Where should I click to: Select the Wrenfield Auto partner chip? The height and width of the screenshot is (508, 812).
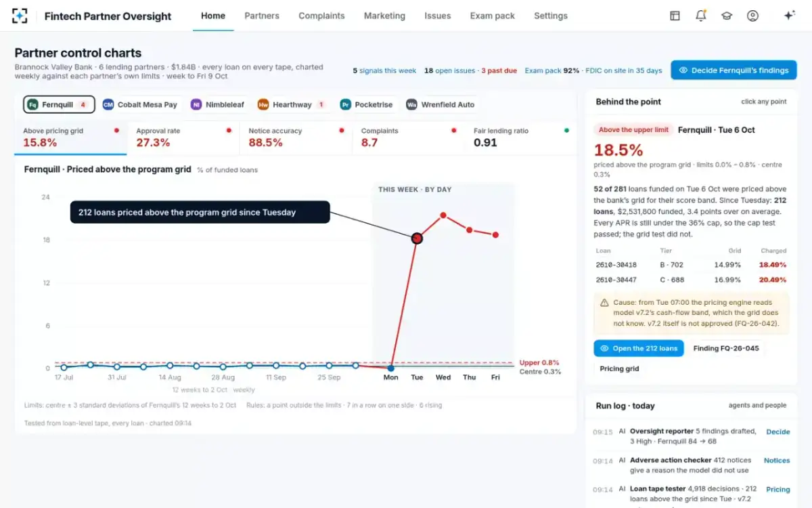coord(441,104)
